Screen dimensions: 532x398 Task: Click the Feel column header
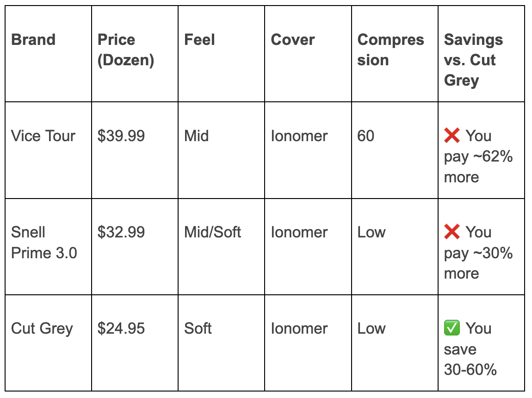[x=221, y=54]
